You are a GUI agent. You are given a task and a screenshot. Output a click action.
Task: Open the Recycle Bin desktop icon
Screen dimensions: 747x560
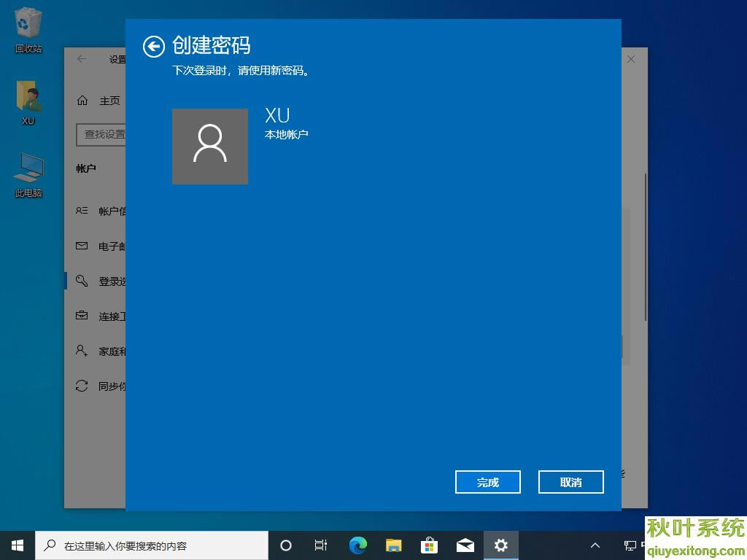tap(28, 30)
